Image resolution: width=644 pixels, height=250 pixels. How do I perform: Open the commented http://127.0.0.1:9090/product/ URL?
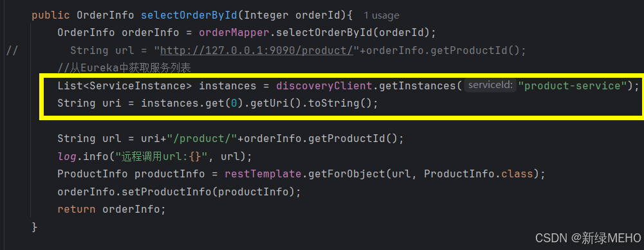pyautogui.click(x=257, y=51)
